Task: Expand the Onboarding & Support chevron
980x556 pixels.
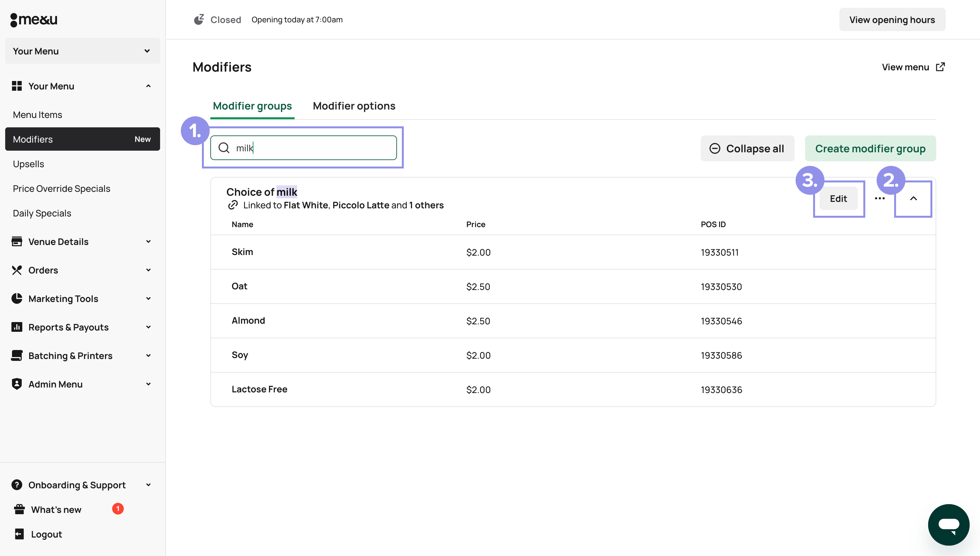Action: click(148, 485)
